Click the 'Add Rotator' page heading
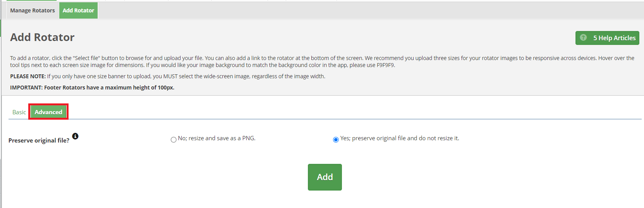Image resolution: width=644 pixels, height=208 pixels. 42,37
